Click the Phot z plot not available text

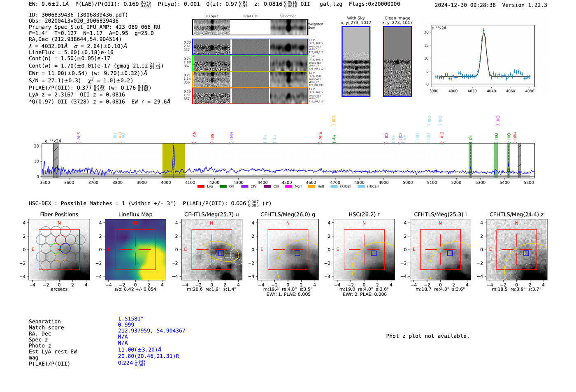click(x=427, y=336)
